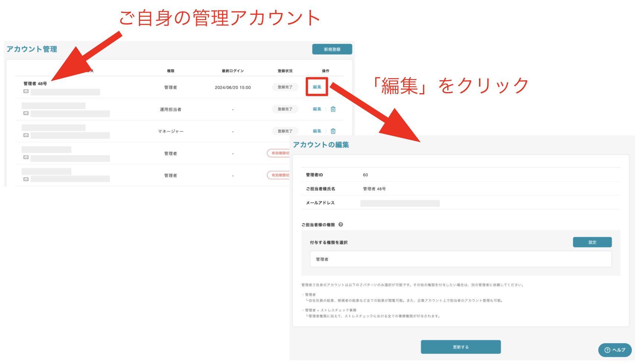This screenshot has width=639, height=364.
Task: Click the envelope icon in the fourth account row
Action: coord(26,157)
